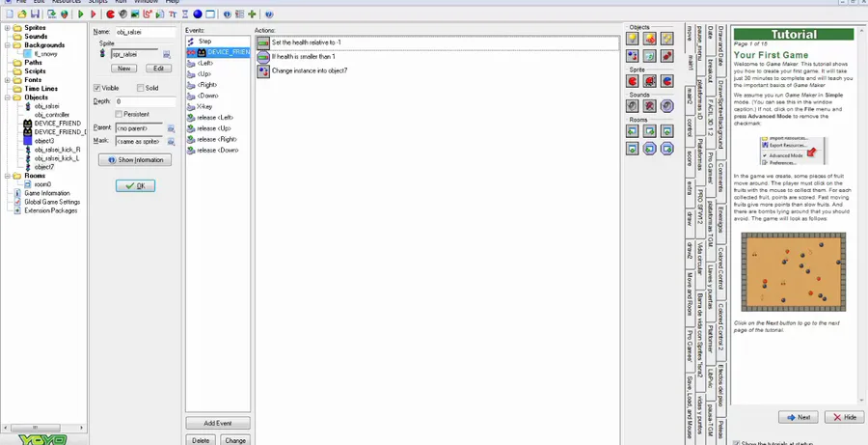
Task: Select the Change Instance action in the Objects group
Action: point(632,56)
